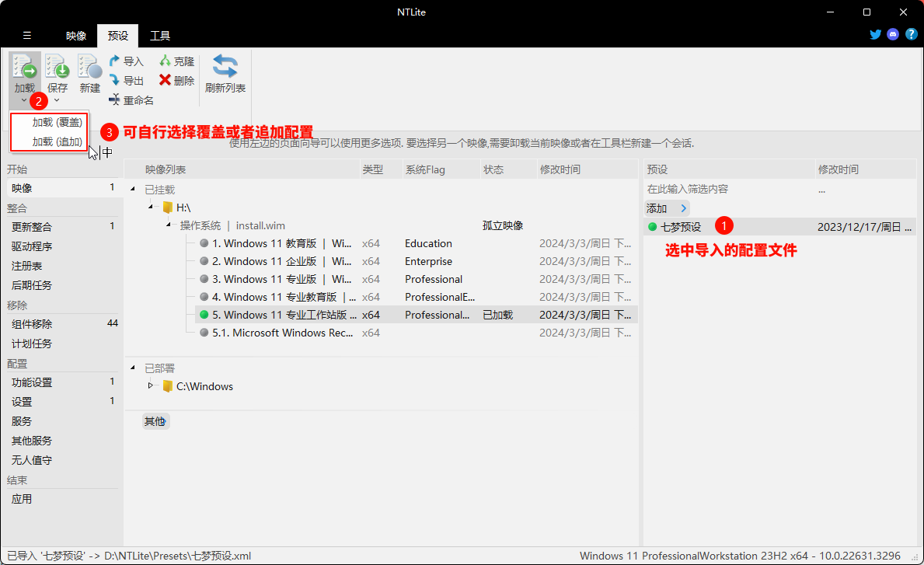Select 5. Windows 11 专业工作站版 row
This screenshot has width=924, height=565.
(x=416, y=315)
